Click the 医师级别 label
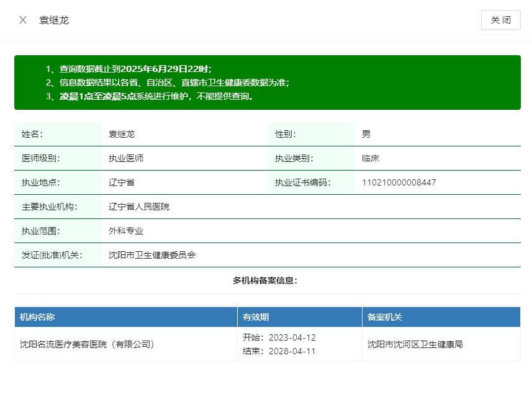This screenshot has height=415, width=532. pyautogui.click(x=41, y=158)
